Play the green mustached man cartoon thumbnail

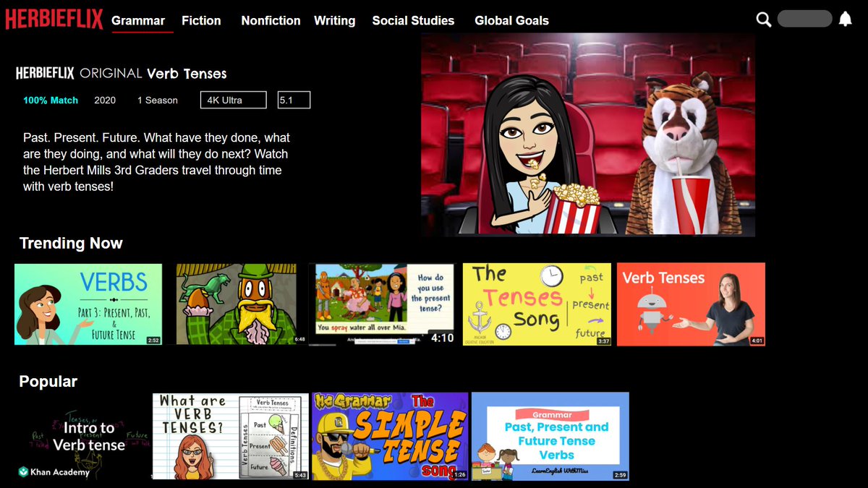pos(237,304)
